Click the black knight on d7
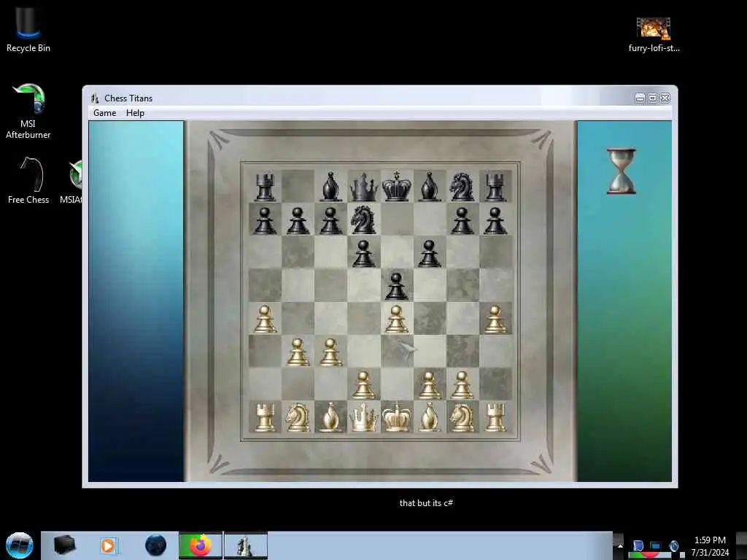This screenshot has width=747, height=560. (363, 219)
